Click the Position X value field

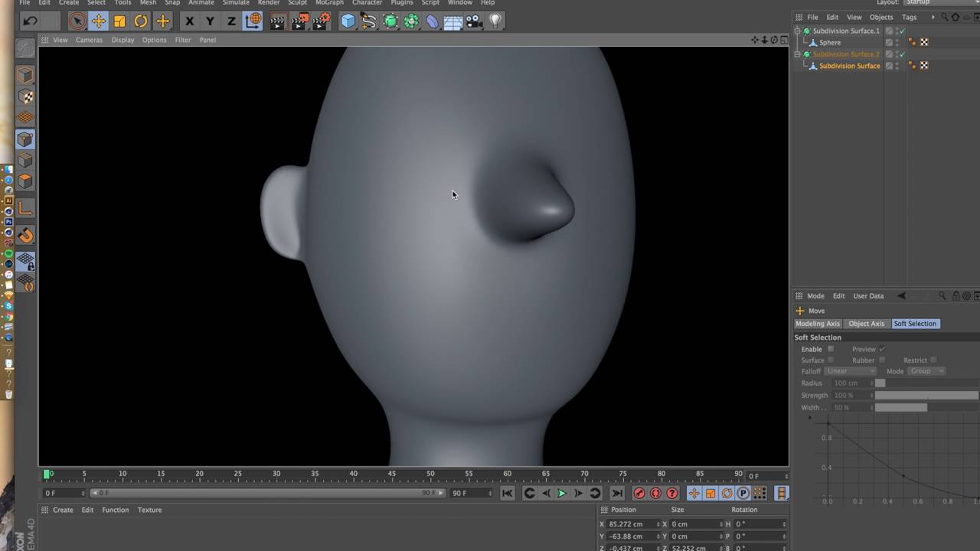632,524
